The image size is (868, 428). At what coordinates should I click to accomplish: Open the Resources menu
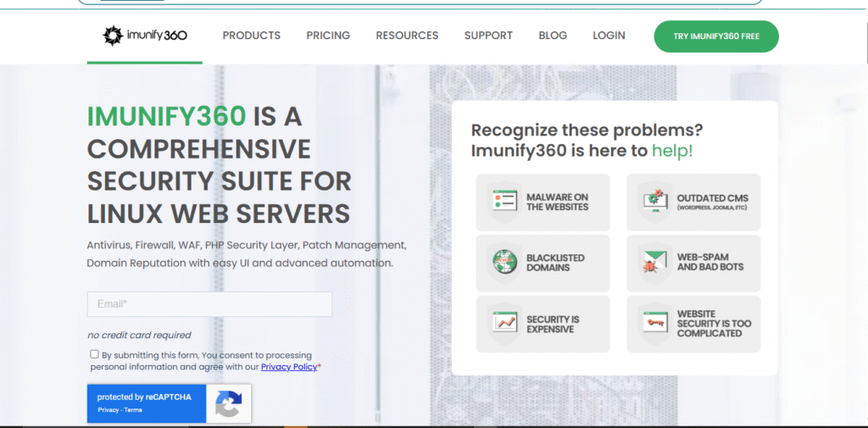coord(407,36)
